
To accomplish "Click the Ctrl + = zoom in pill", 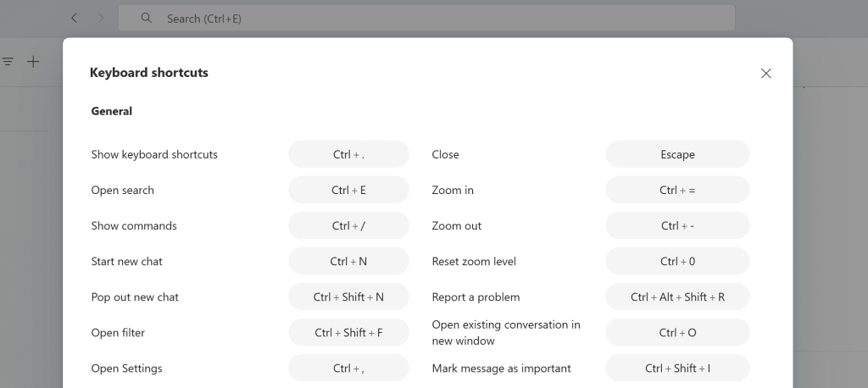I will point(677,190).
